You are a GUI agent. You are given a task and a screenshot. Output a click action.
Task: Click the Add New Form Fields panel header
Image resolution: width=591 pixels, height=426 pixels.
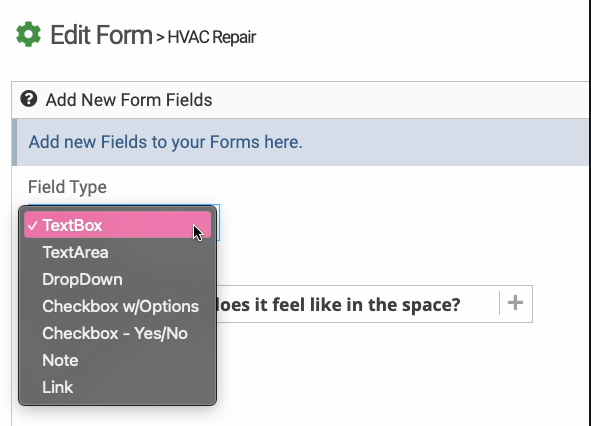click(300, 100)
